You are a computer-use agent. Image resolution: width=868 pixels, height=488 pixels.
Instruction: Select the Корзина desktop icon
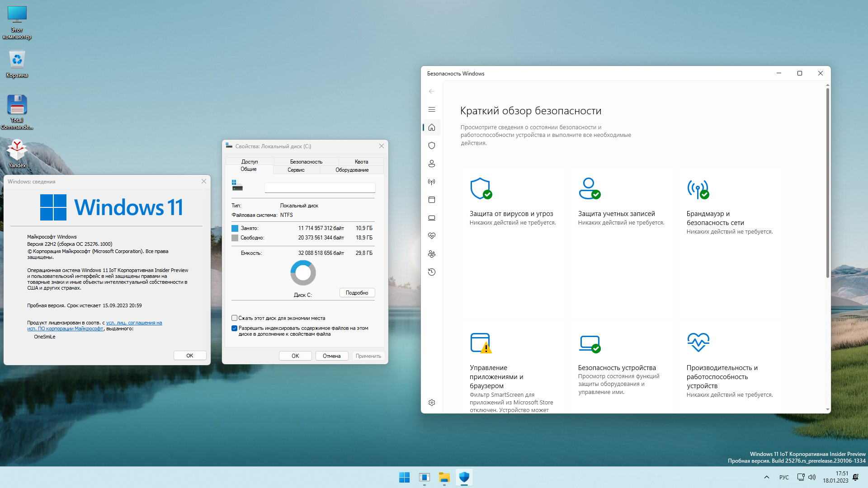point(17,64)
